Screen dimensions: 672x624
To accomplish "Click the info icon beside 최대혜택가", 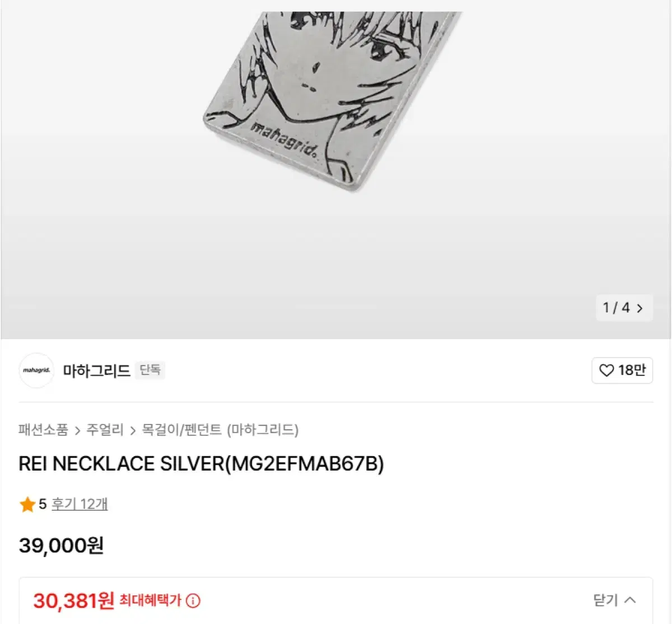I will tap(193, 601).
